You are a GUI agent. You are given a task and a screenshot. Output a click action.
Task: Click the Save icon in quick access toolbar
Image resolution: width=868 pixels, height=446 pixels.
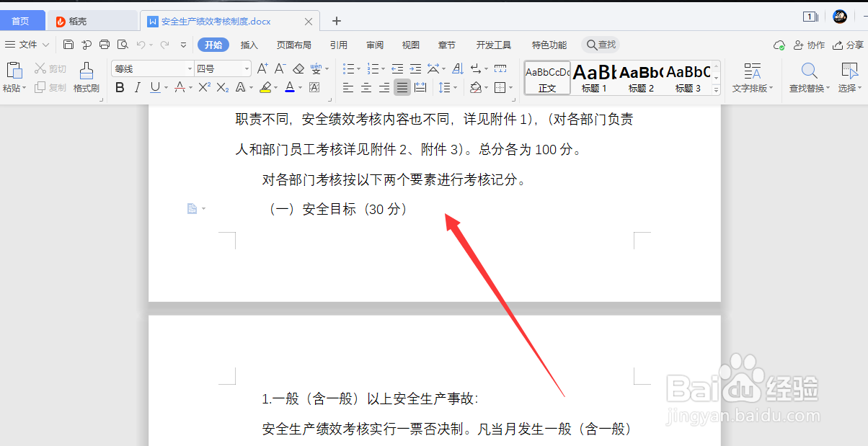pos(68,45)
